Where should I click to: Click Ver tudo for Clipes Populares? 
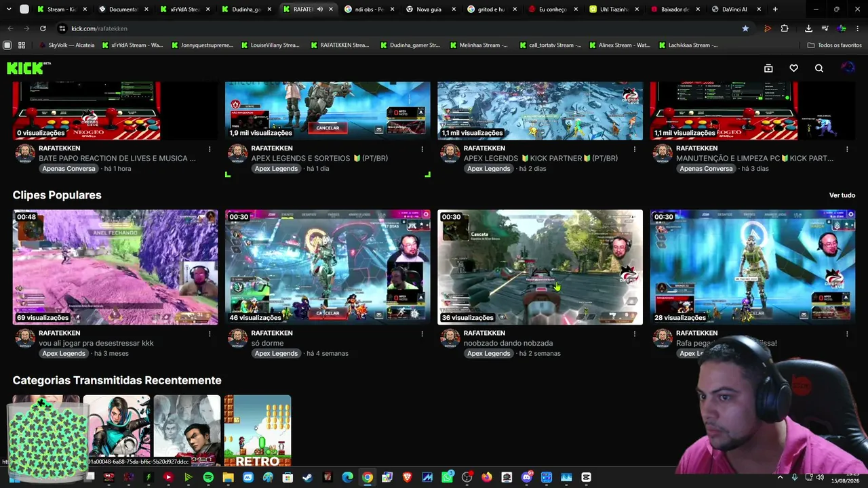(x=842, y=195)
